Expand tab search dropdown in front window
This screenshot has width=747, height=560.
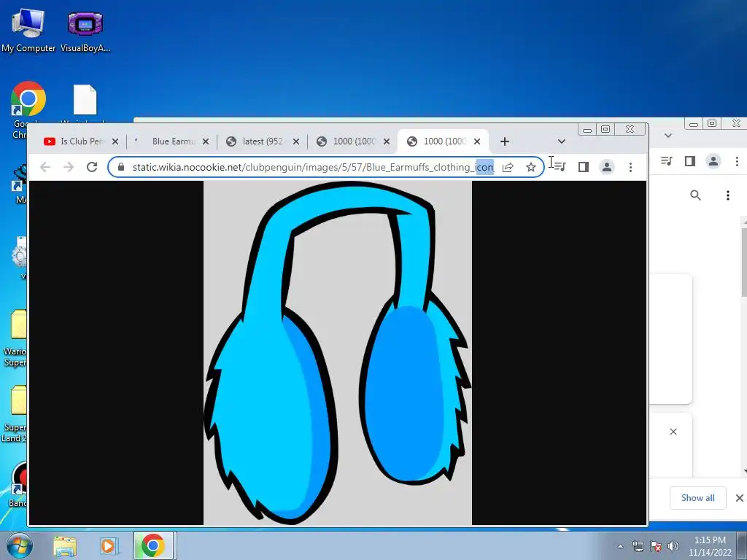562,141
